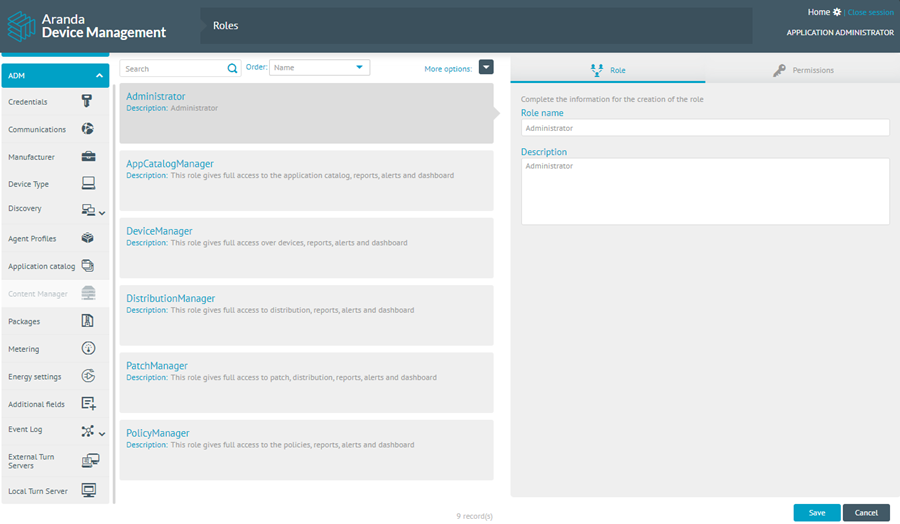This screenshot has width=900, height=524.
Task: Click the External Turn Servers icon
Action: 90,460
